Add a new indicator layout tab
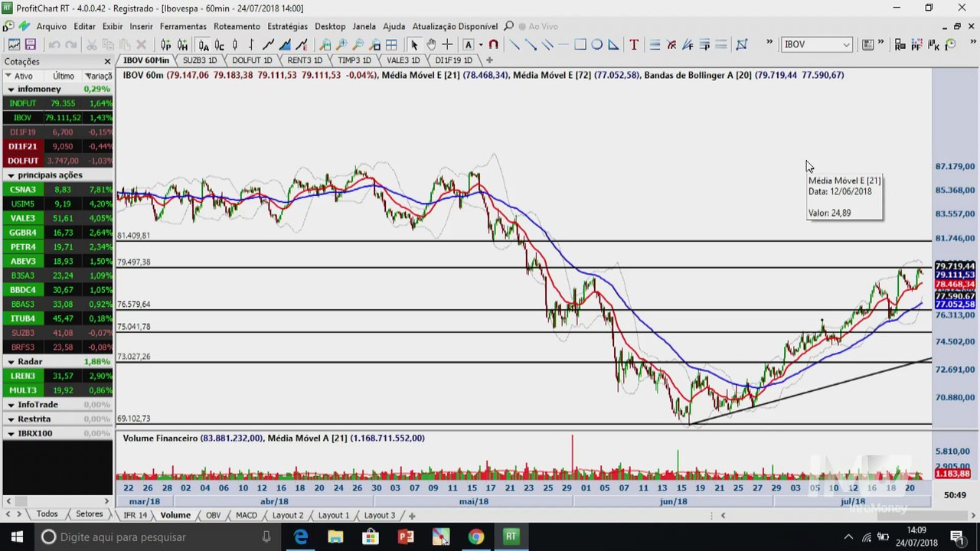 pyautogui.click(x=411, y=515)
